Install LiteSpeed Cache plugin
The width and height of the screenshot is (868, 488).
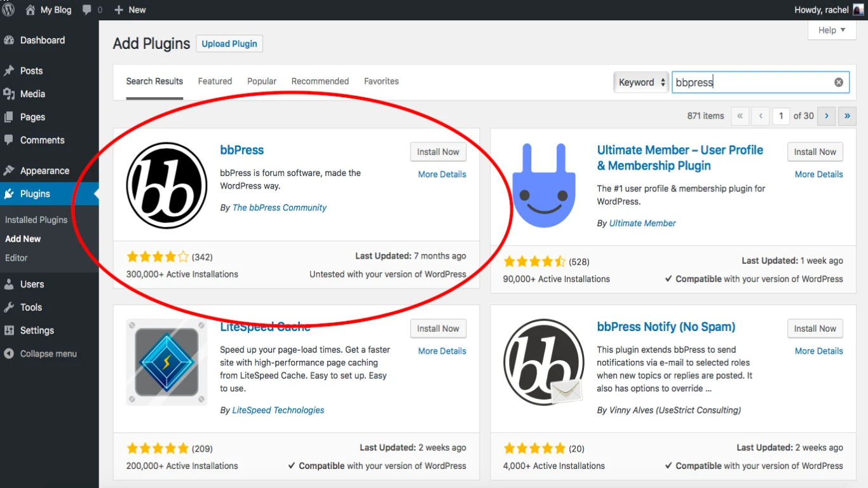tap(438, 329)
